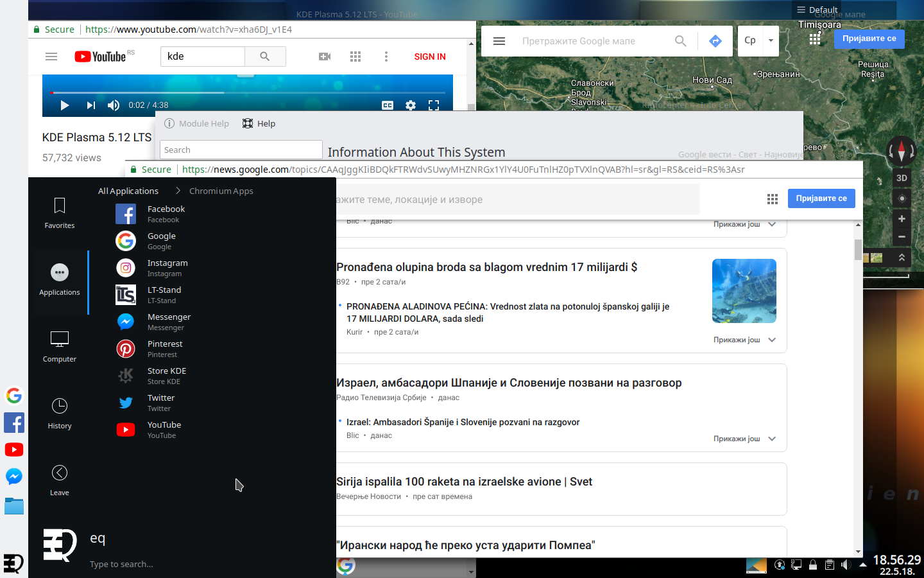Open the Leave tab in launcher
The height and width of the screenshot is (578, 924).
click(x=59, y=480)
